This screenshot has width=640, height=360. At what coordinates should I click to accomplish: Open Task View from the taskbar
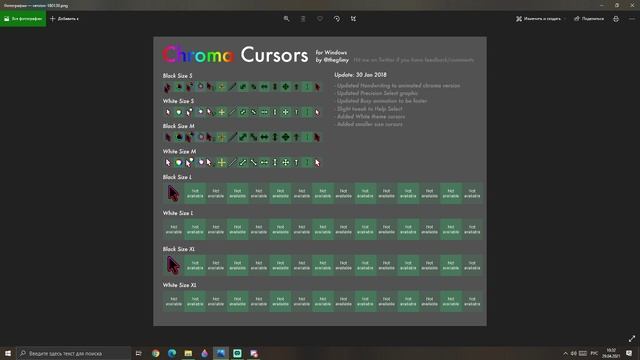coord(139,353)
